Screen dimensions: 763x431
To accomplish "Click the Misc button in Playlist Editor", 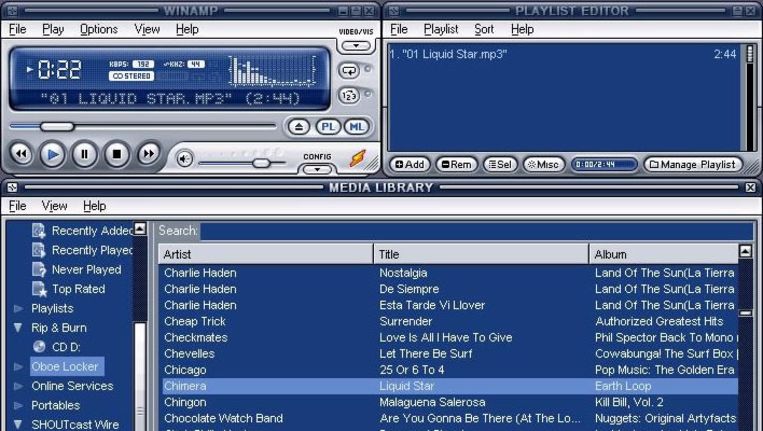I will 544,164.
